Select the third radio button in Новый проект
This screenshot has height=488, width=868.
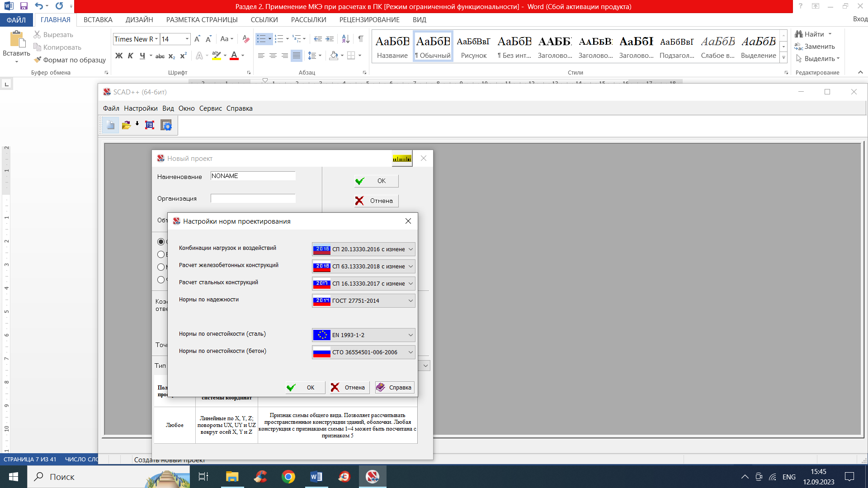(x=161, y=267)
